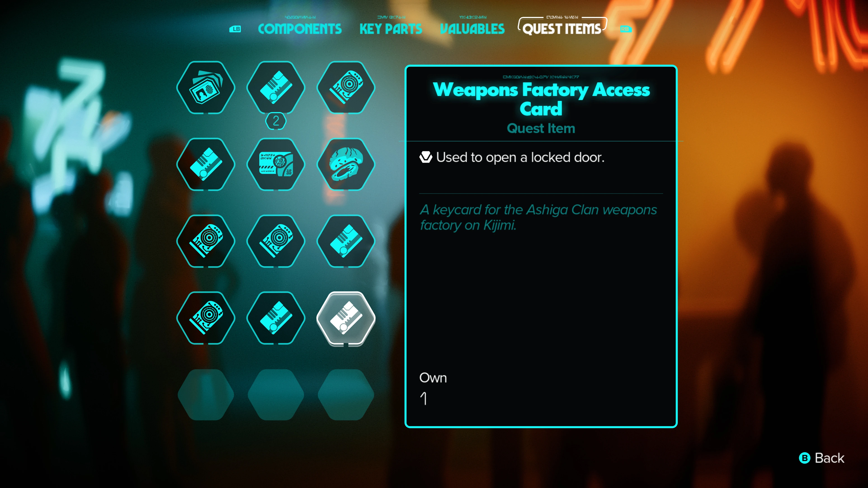Click the Back label

pos(829,458)
